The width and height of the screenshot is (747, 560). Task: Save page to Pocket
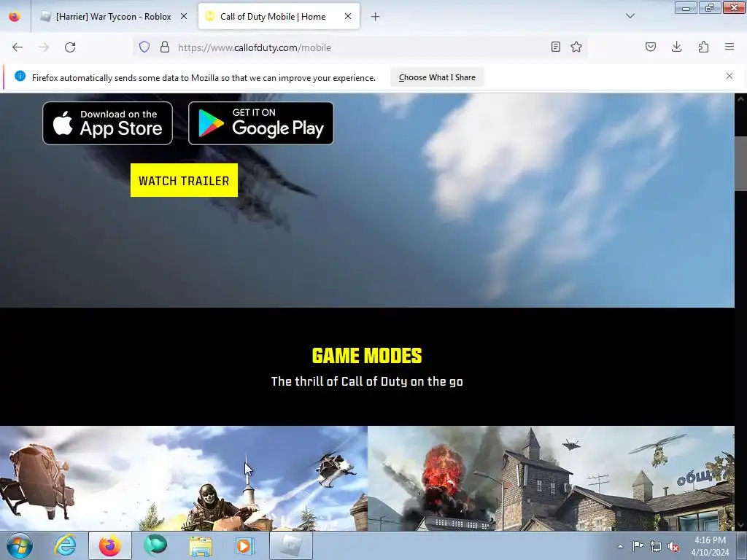click(x=651, y=47)
